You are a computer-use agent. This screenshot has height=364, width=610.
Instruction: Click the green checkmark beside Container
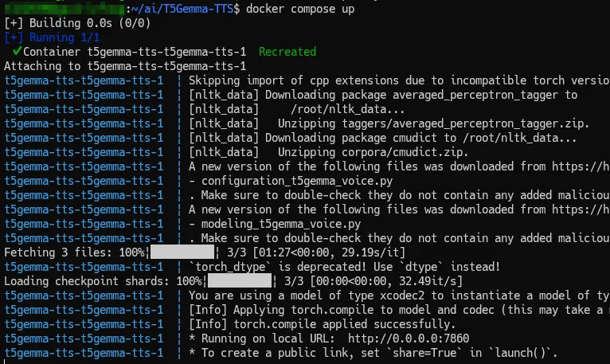(x=17, y=51)
